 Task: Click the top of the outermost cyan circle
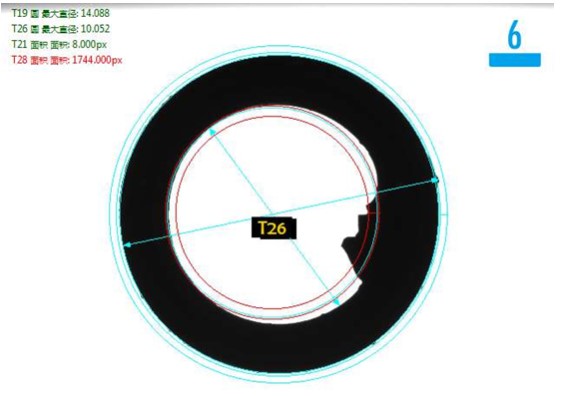pyautogui.click(x=278, y=46)
